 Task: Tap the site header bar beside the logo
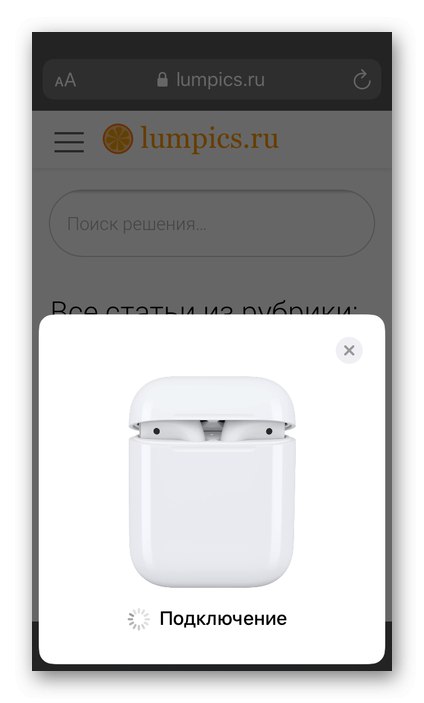(x=332, y=140)
